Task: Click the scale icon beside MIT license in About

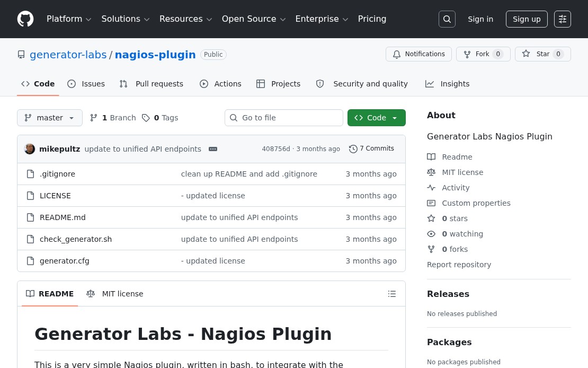Action: pyautogui.click(x=431, y=172)
